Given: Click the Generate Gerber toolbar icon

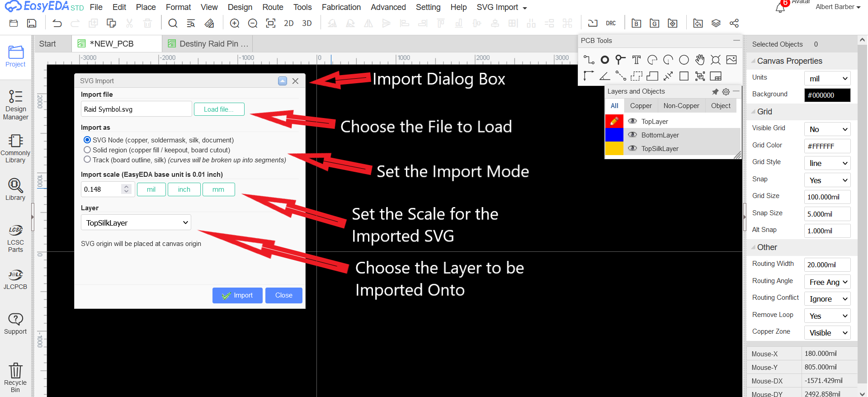Looking at the screenshot, I should tap(654, 23).
